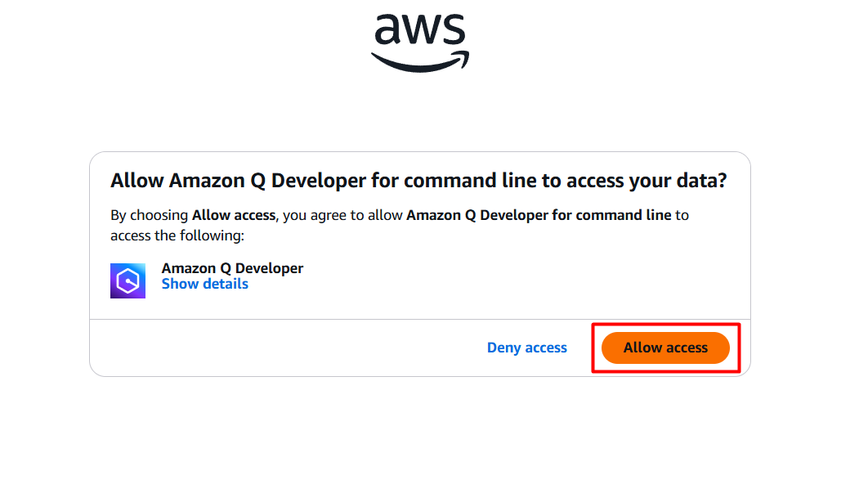Click the purple Amazon Q Developer icon
This screenshot has height=480, width=868.
128,280
